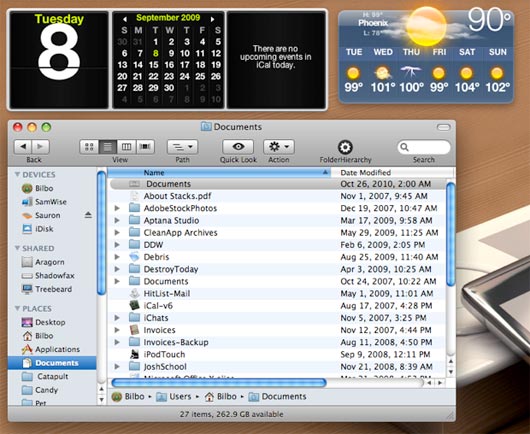
Task: Click the horizontal scrollbar in file list
Action: [x=219, y=383]
